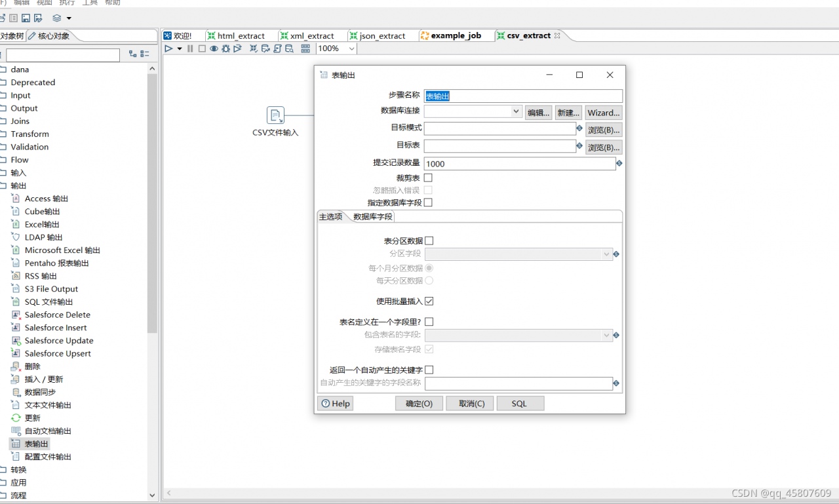Select the 每个月分区数据 radio button
Screen dimensions: 839x504
[429, 268]
